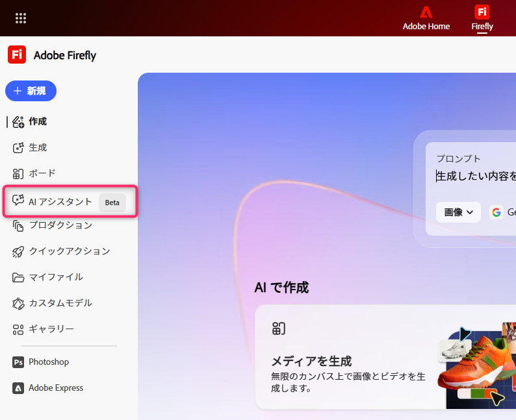This screenshot has height=420, width=516.
Task: Select the 作成 menu item
Action: coord(37,121)
